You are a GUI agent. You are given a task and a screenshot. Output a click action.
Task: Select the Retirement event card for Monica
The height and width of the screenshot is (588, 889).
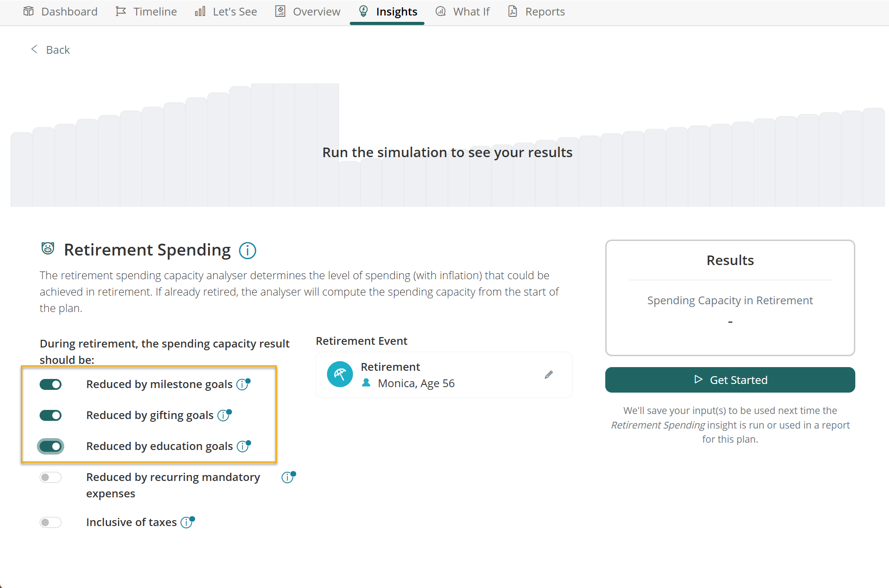pyautogui.click(x=444, y=375)
